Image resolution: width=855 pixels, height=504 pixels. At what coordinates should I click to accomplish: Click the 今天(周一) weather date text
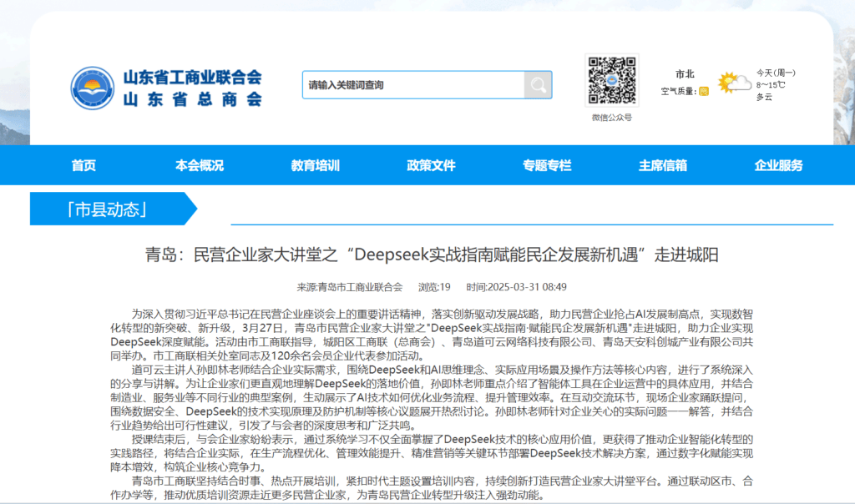[776, 73]
